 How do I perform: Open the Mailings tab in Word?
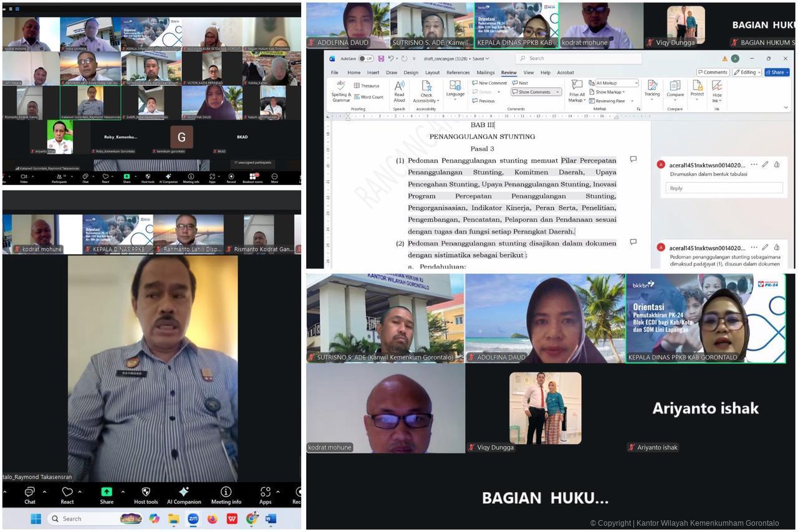485,73
